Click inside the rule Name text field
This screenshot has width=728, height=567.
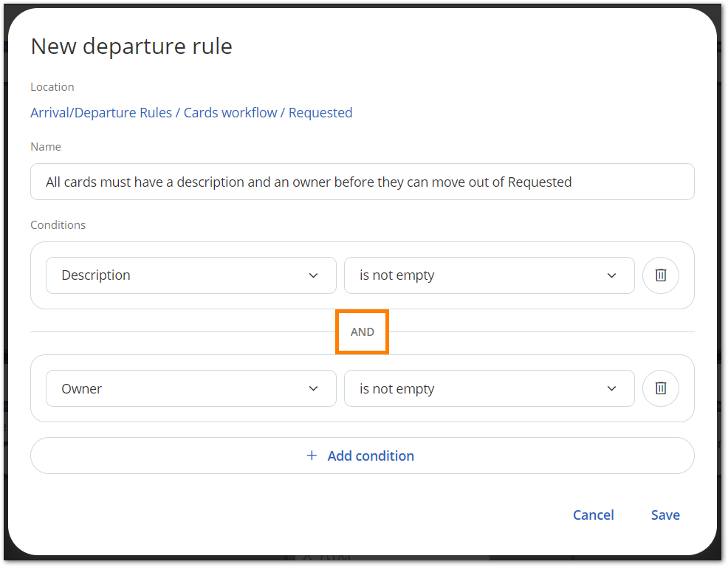pos(362,182)
